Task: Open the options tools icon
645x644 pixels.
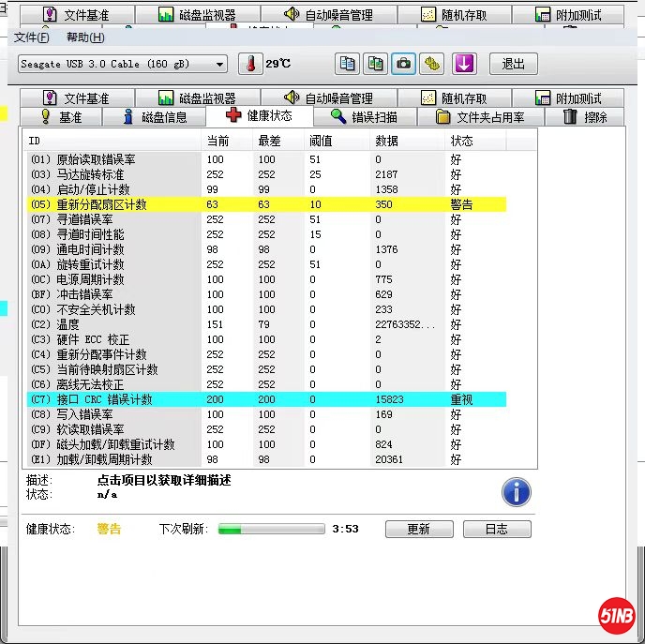Action: point(431,64)
